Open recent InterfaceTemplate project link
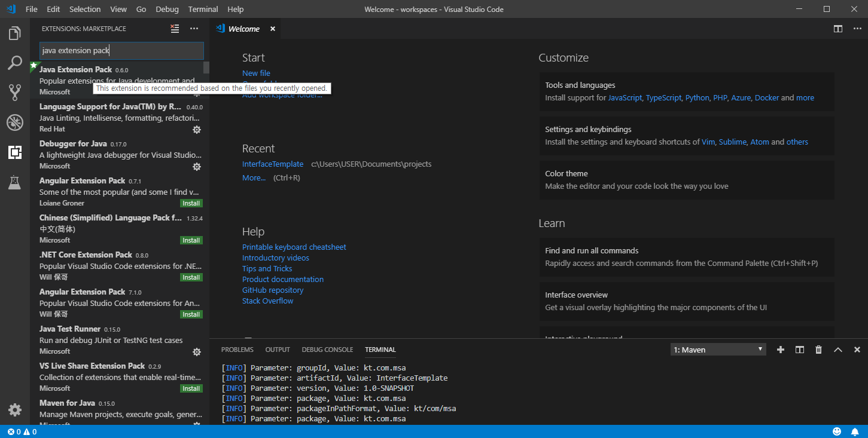 [x=273, y=164]
